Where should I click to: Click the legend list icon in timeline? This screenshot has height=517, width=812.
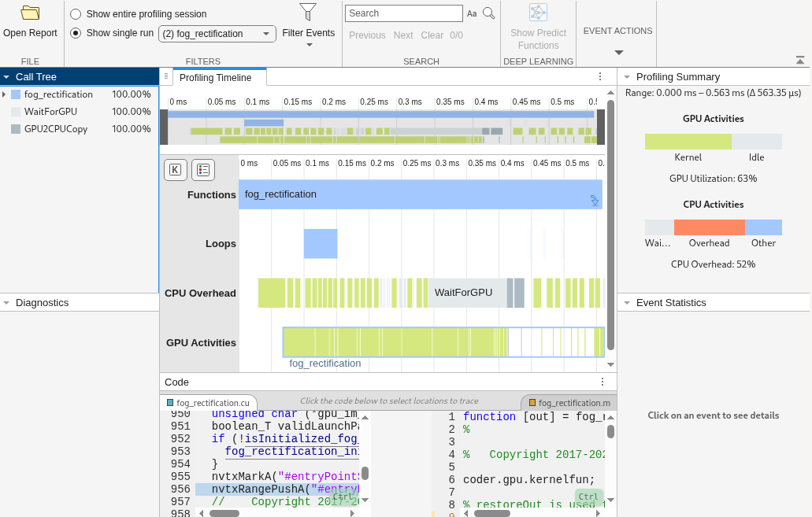[203, 170]
